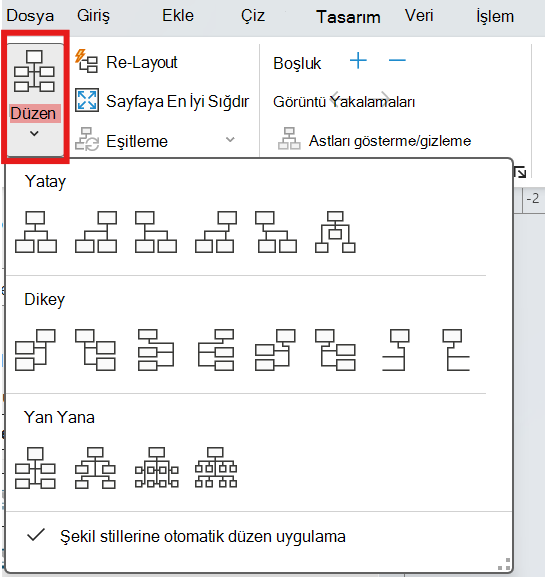Choose sixth Yatay layout with nested box
The width and height of the screenshot is (545, 577).
click(335, 232)
